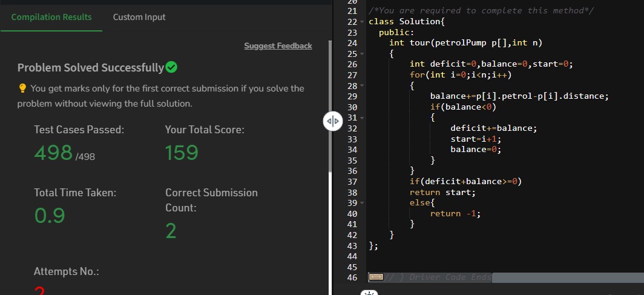644x295 pixels.
Task: Expand the folded Driver Code Ends marker
Action: [x=376, y=277]
